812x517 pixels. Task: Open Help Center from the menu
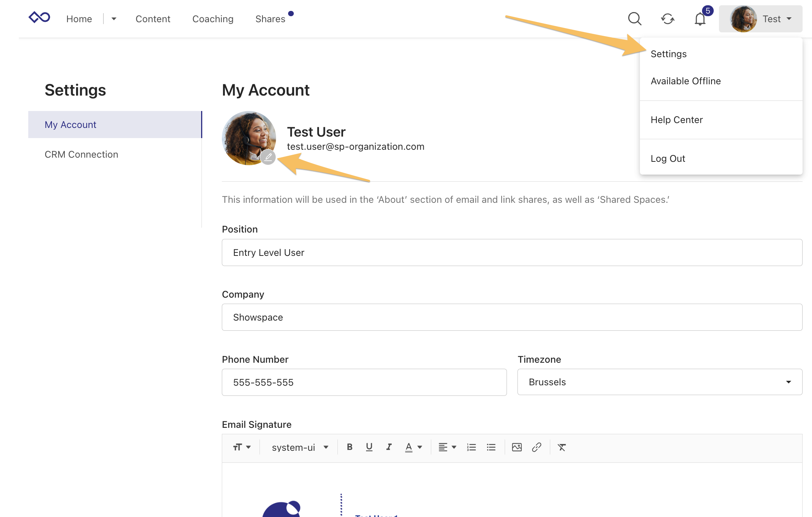click(676, 120)
